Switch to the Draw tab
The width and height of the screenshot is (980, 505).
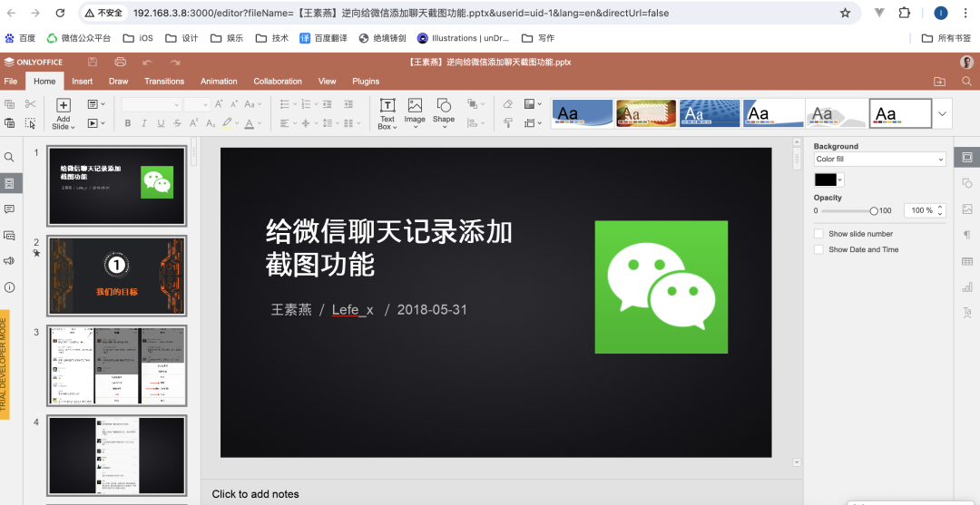[118, 82]
